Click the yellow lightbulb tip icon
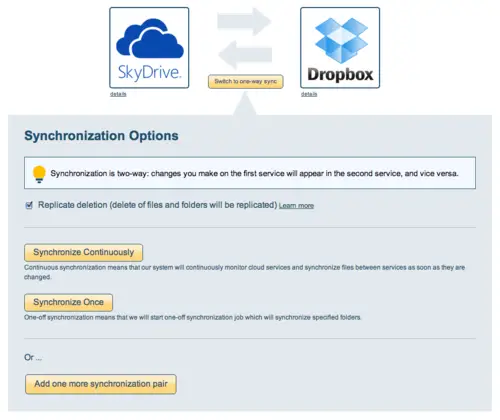Image resolution: width=500 pixels, height=420 pixels. [x=39, y=174]
